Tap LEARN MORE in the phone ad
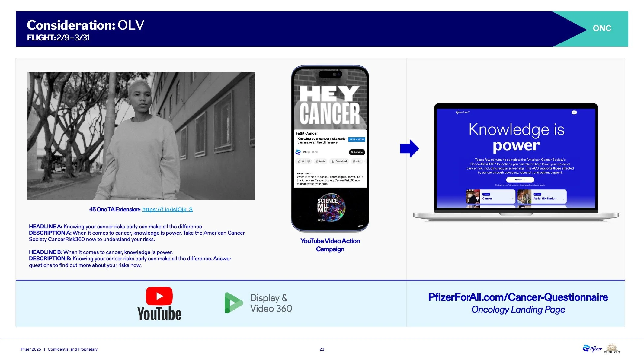 (x=357, y=139)
